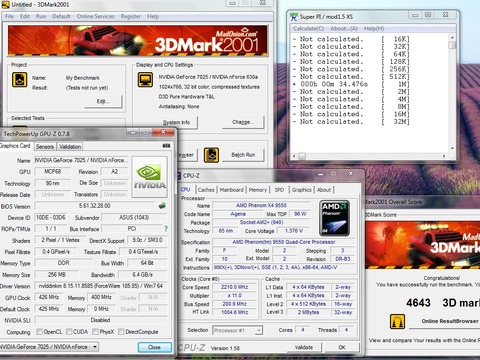
Task: Click the Edit button in Project section
Action: pyautogui.click(x=103, y=101)
